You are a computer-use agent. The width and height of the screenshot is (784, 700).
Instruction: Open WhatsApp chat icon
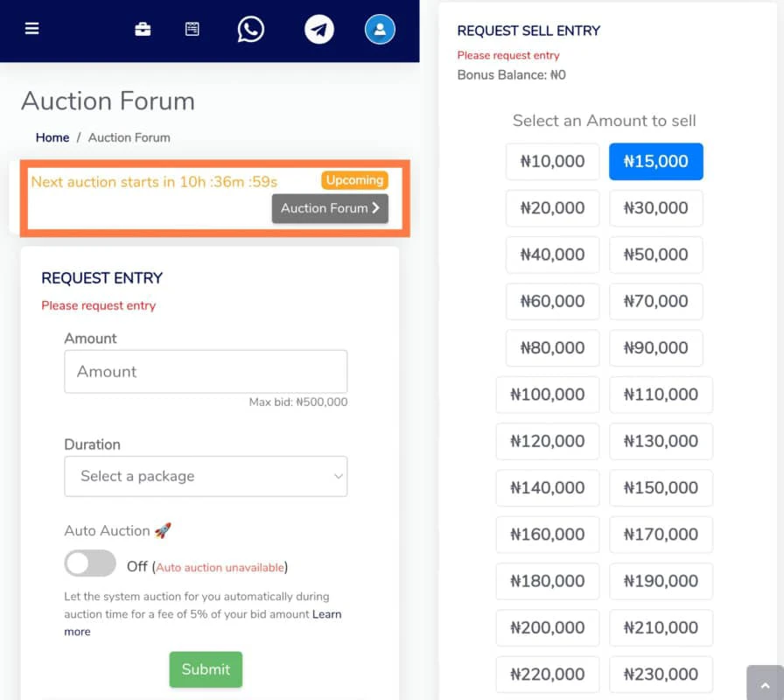[x=250, y=29]
